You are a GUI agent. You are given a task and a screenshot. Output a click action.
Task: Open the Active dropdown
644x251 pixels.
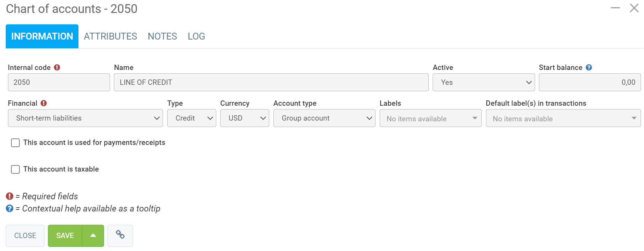point(483,83)
